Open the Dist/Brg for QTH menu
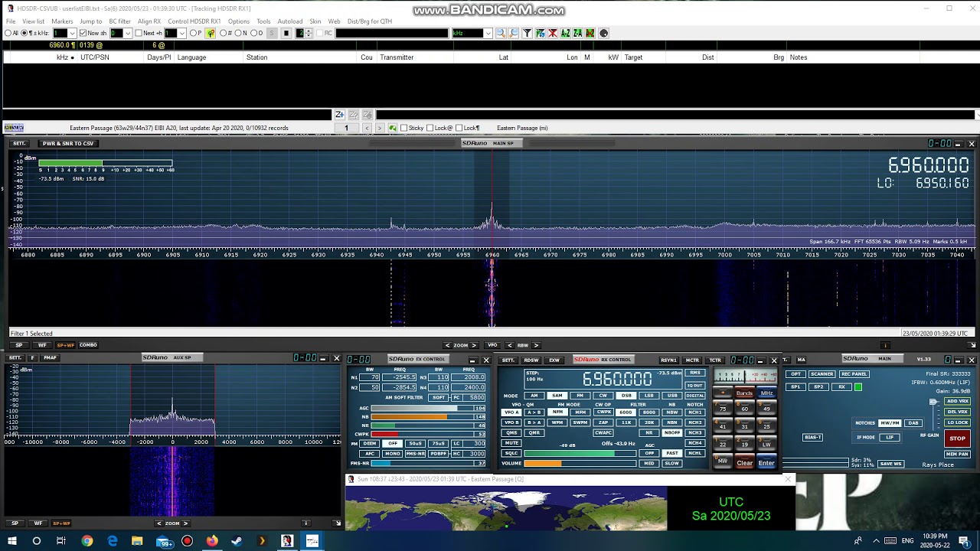980x551 pixels. pyautogui.click(x=370, y=21)
